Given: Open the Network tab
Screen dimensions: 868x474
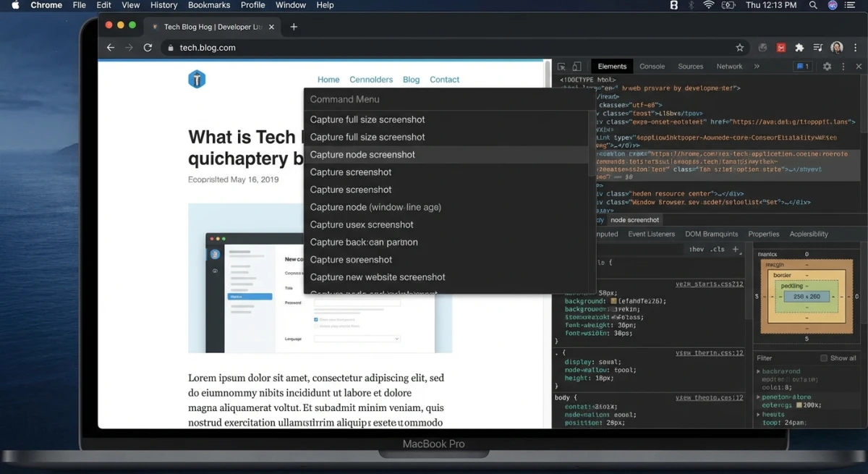Looking at the screenshot, I should [x=729, y=67].
